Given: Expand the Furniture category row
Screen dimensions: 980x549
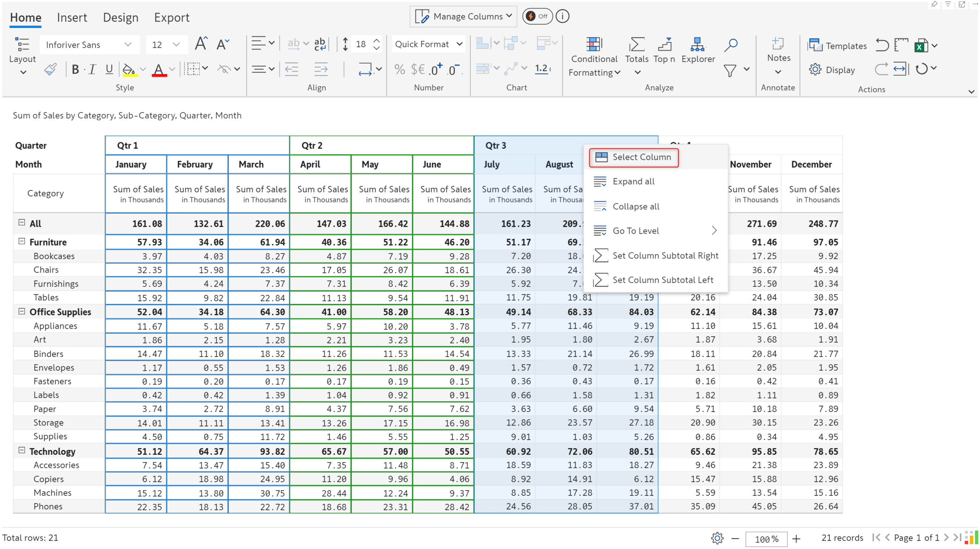Looking at the screenshot, I should click(21, 241).
